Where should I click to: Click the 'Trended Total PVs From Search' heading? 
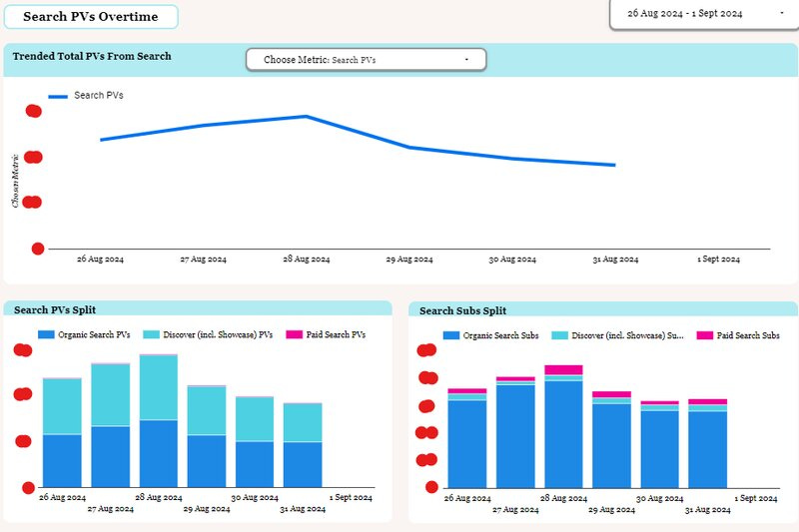[92, 57]
